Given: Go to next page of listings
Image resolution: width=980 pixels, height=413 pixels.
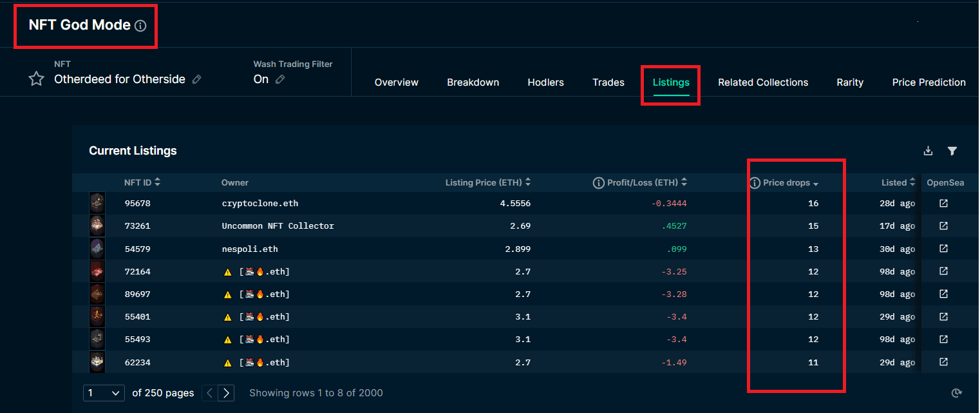Looking at the screenshot, I should point(226,393).
